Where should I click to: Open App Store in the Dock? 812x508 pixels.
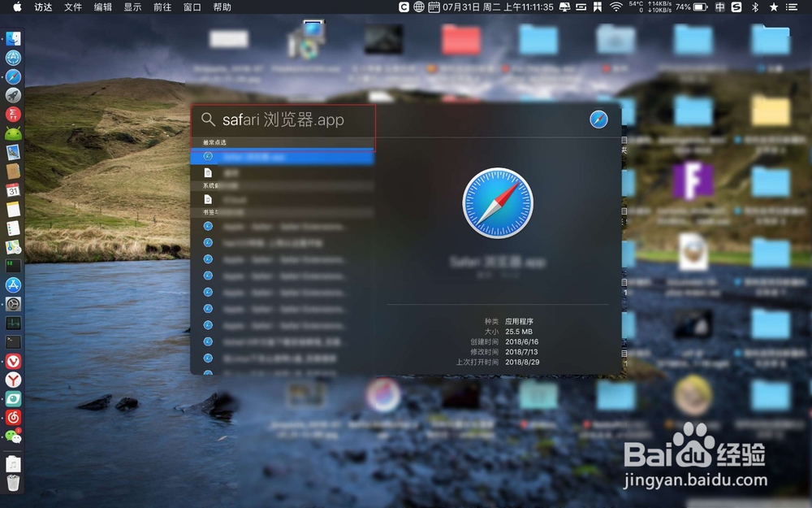coord(13,284)
